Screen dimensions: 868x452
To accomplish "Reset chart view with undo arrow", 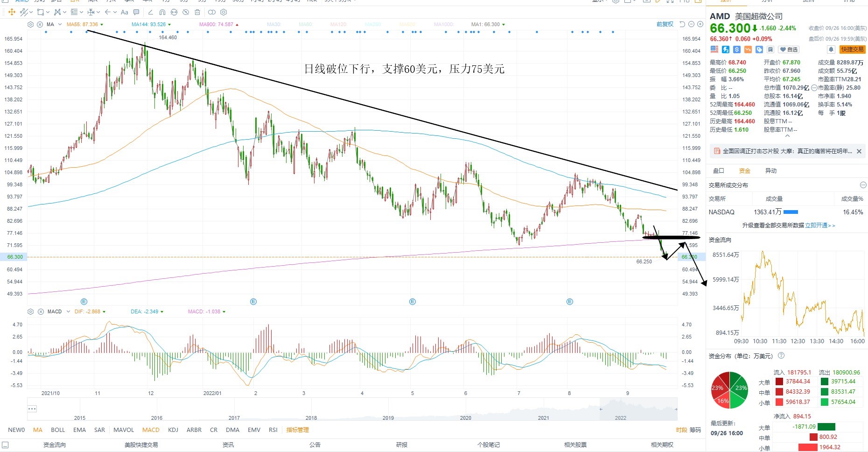I will pyautogui.click(x=682, y=24).
